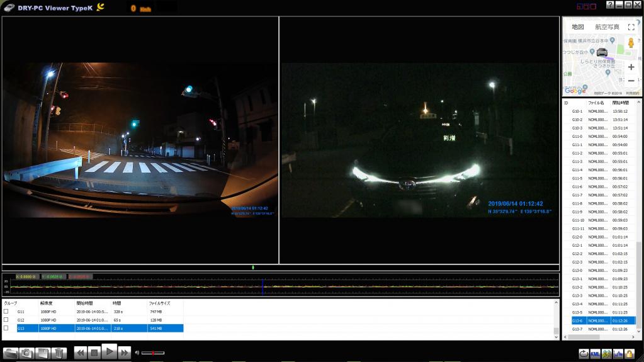Image resolution: width=644 pixels, height=362 pixels.
Task: Select file G11-10 in the list
Action: coord(603,220)
